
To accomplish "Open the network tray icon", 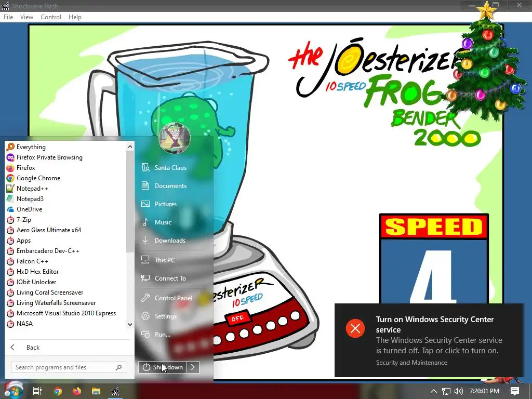I will click(x=446, y=391).
